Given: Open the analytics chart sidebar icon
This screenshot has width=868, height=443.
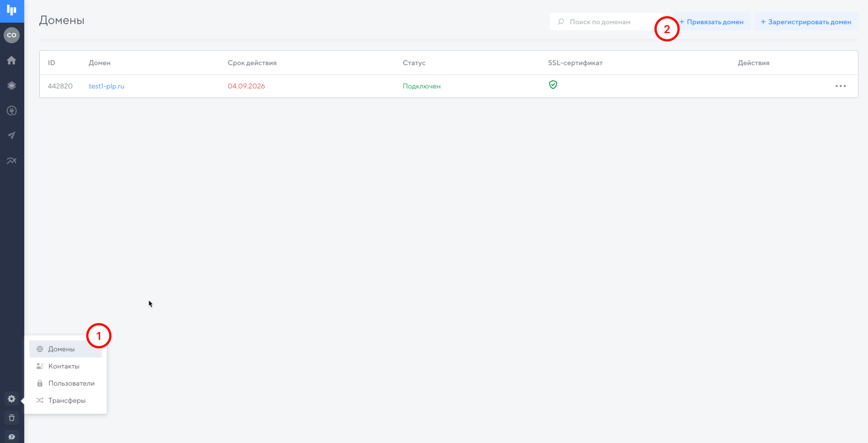Looking at the screenshot, I should [11, 161].
